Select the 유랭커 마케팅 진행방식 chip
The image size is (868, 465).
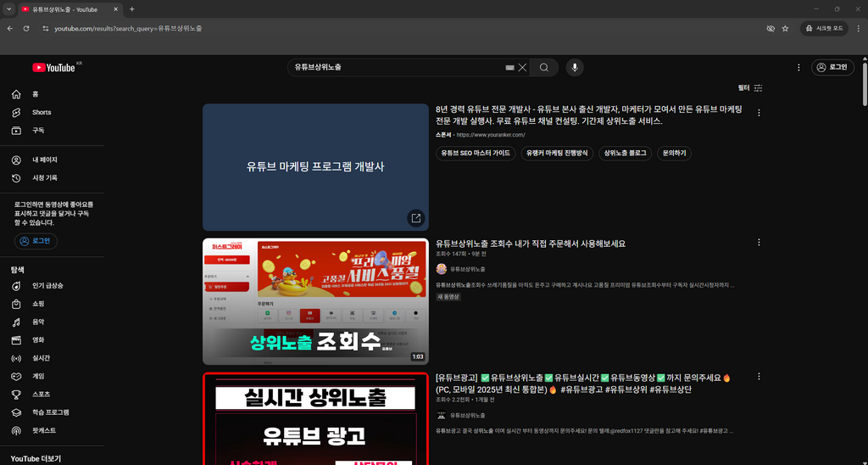557,153
